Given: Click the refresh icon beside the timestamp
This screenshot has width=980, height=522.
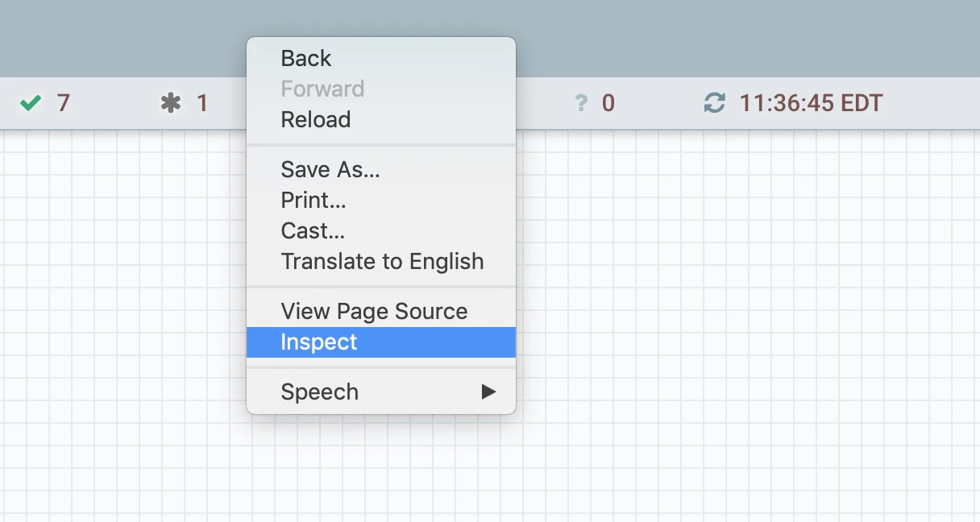Looking at the screenshot, I should point(715,103).
